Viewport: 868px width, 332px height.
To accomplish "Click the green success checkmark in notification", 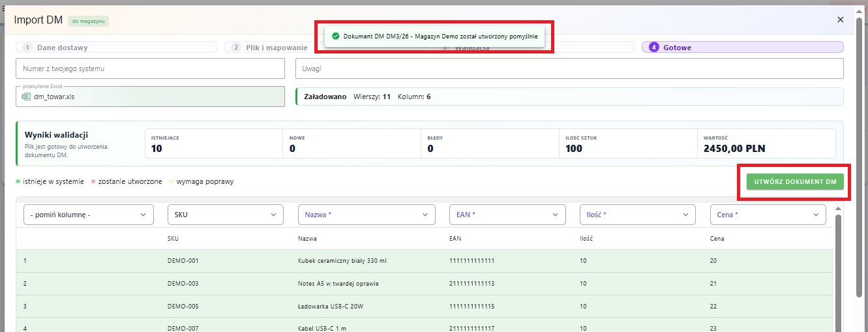I will pos(335,37).
